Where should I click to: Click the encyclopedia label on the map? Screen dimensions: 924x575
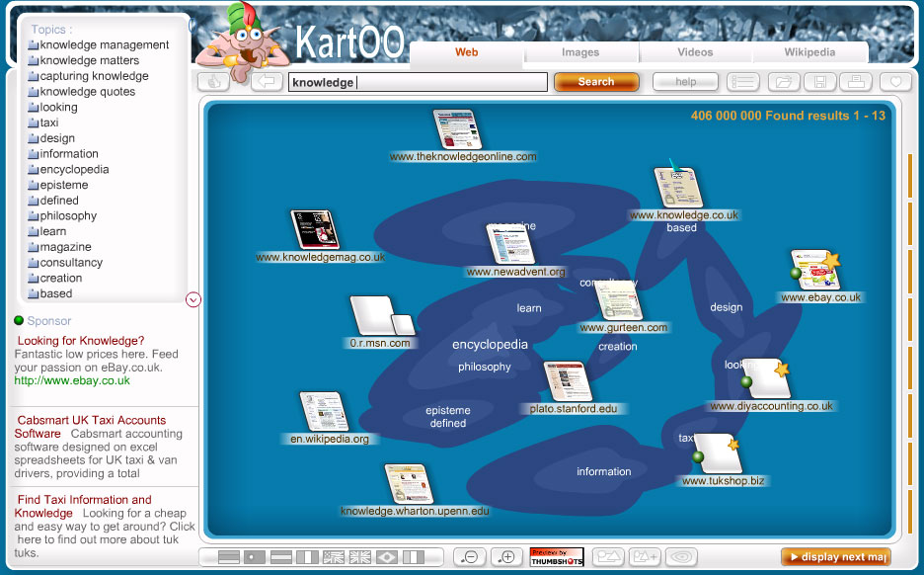(x=490, y=345)
